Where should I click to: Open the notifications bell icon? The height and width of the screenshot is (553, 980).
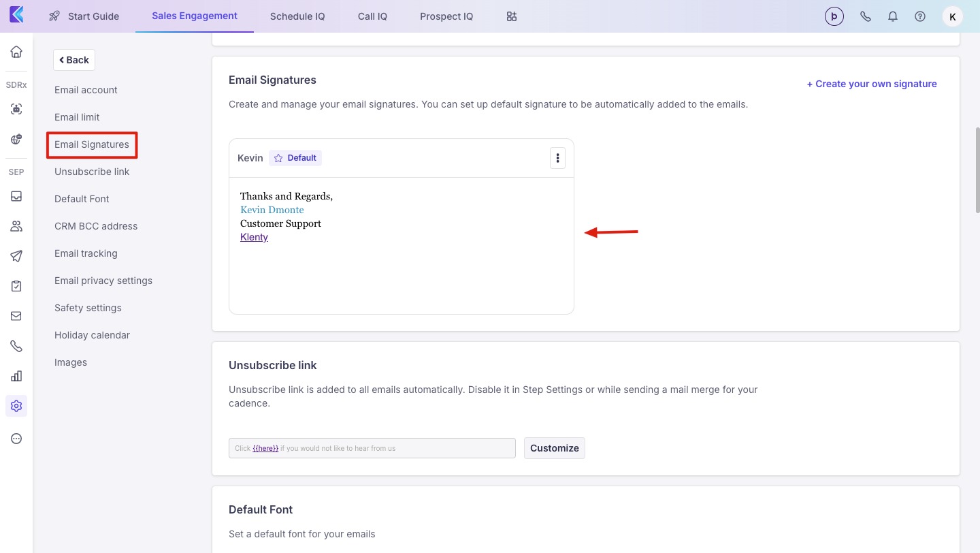click(x=893, y=16)
